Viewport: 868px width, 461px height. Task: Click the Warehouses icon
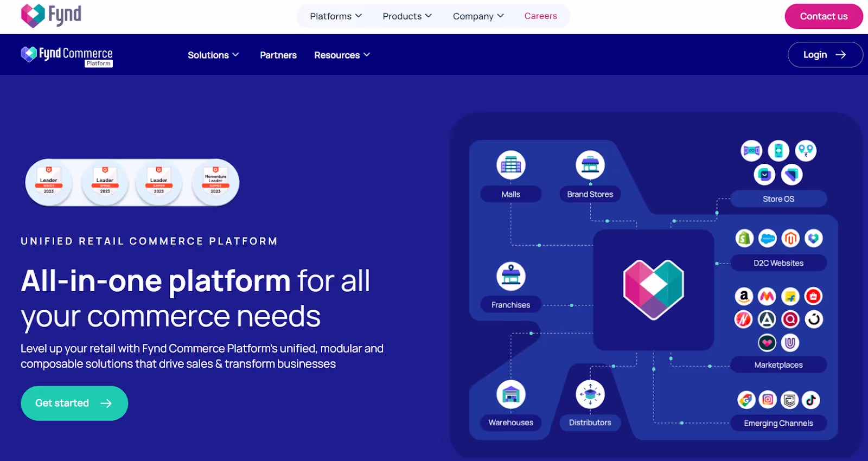[x=510, y=394]
